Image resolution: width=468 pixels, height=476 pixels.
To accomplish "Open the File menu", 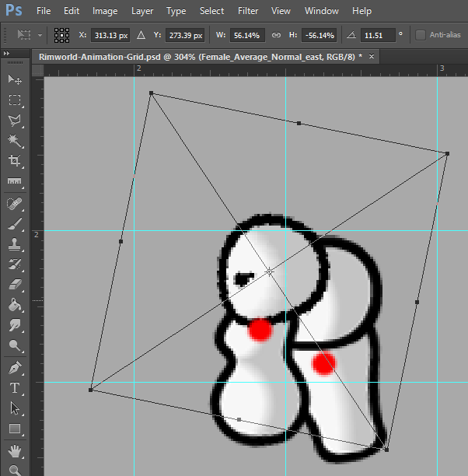I will click(x=44, y=11).
